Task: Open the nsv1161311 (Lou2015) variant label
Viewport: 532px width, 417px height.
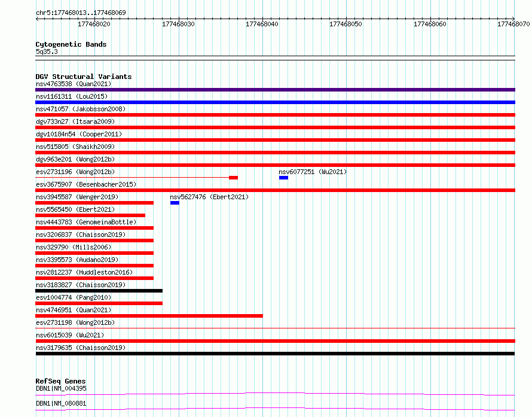Action: [x=72, y=96]
